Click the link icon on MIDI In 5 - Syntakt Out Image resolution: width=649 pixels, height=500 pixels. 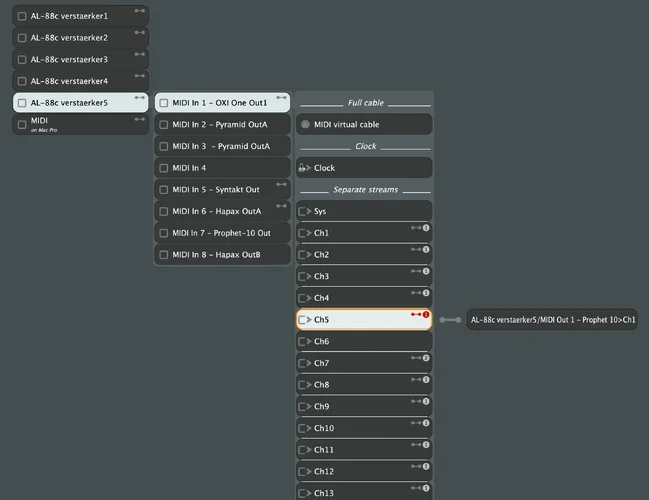point(281,184)
